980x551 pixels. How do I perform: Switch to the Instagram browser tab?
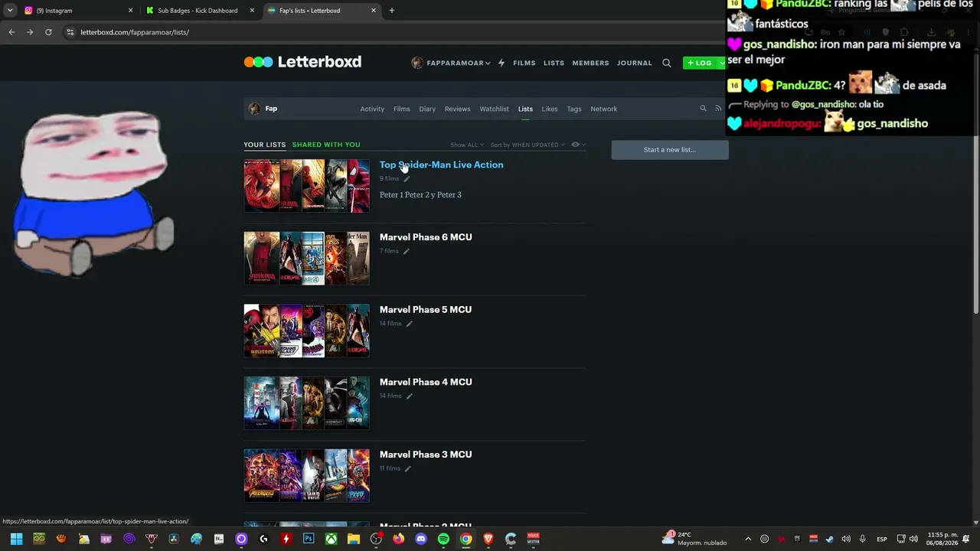tap(77, 11)
